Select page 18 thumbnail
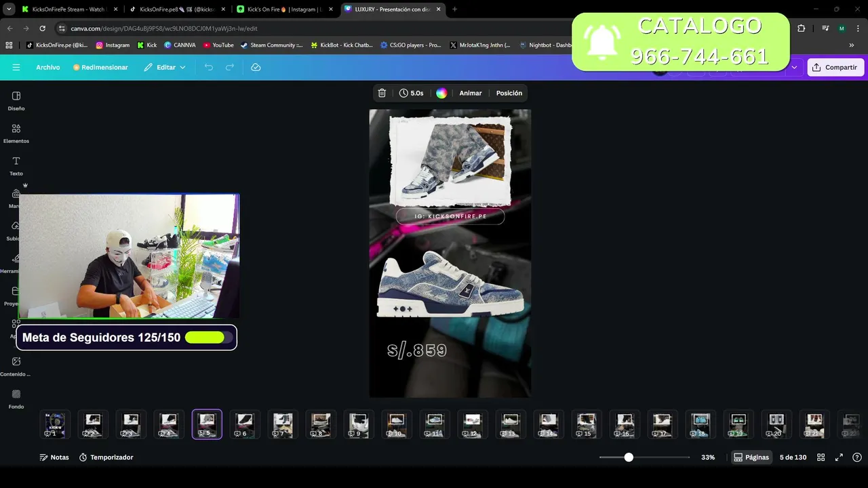Screen dimensions: 868x488 click(701, 424)
